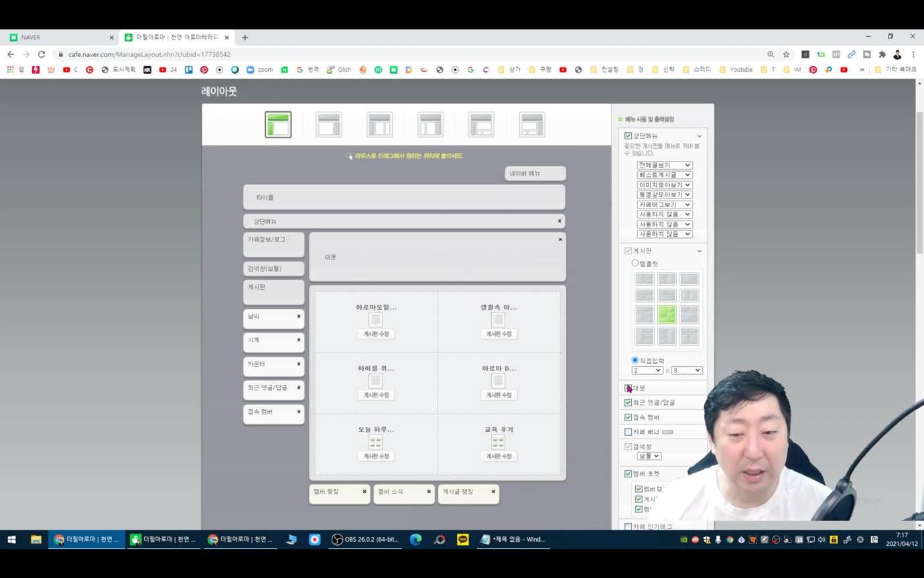Screen dimensions: 924x578
Task: Remove the 게시글 랭킹 widget
Action: click(x=493, y=492)
